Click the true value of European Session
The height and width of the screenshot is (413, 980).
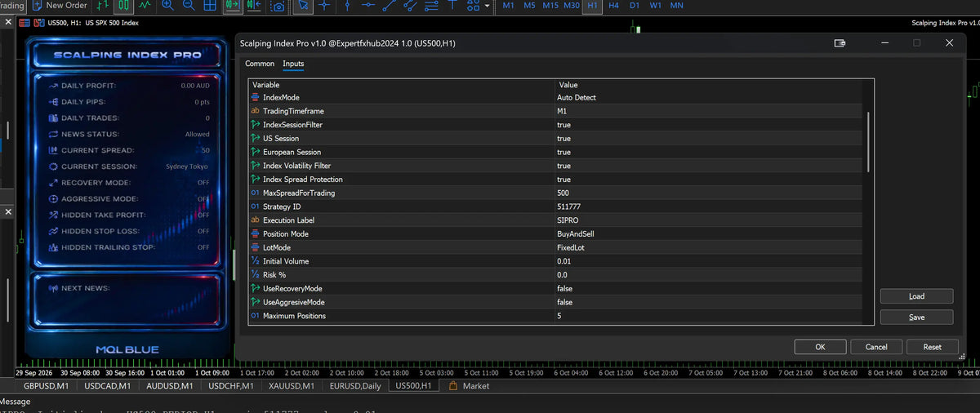pos(563,152)
